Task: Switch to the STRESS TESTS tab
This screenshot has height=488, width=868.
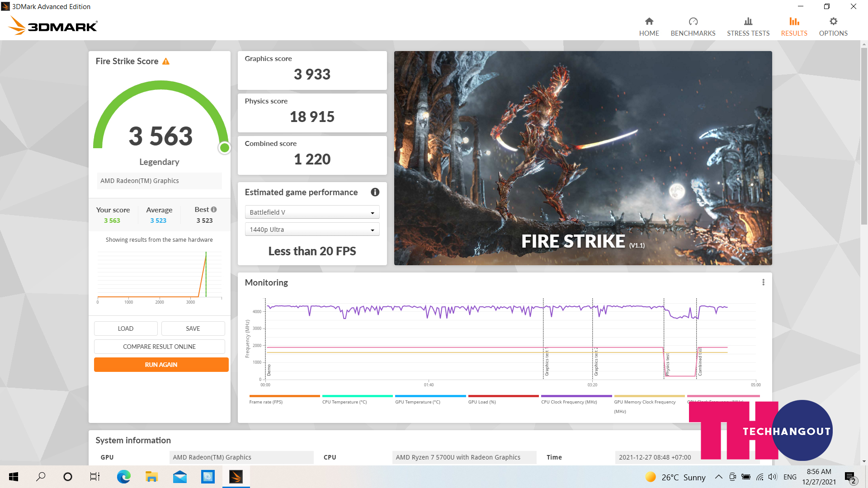Action: pyautogui.click(x=748, y=27)
